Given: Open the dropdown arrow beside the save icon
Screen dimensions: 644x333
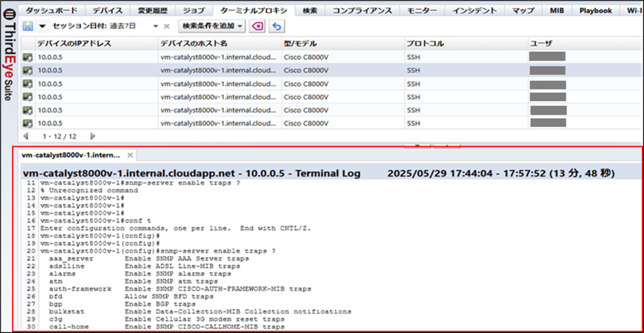Looking at the screenshot, I should (x=42, y=26).
